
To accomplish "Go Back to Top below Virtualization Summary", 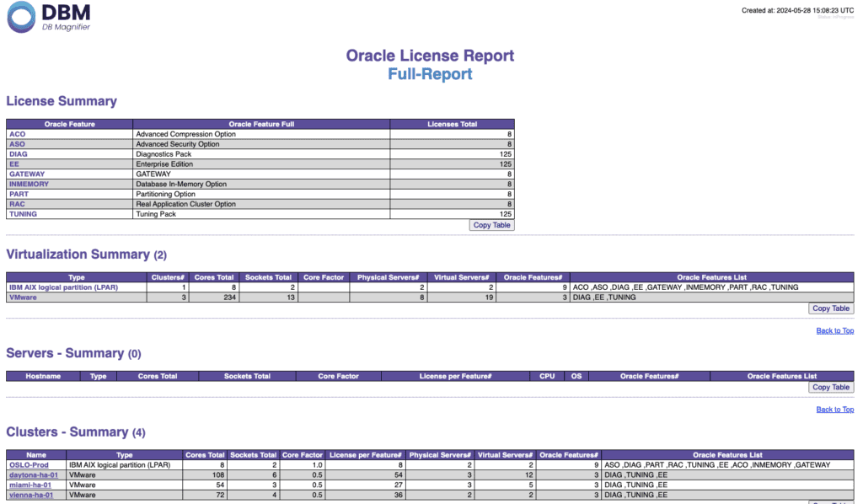I will point(834,331).
